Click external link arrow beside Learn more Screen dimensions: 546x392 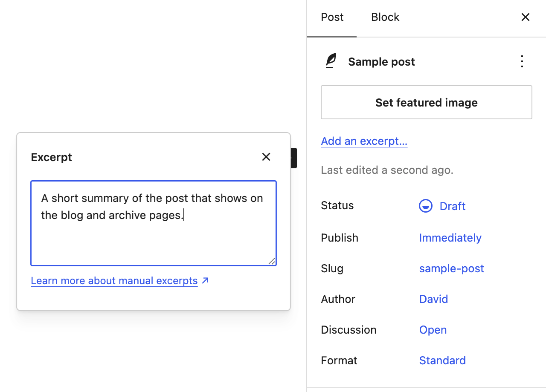[x=205, y=281]
